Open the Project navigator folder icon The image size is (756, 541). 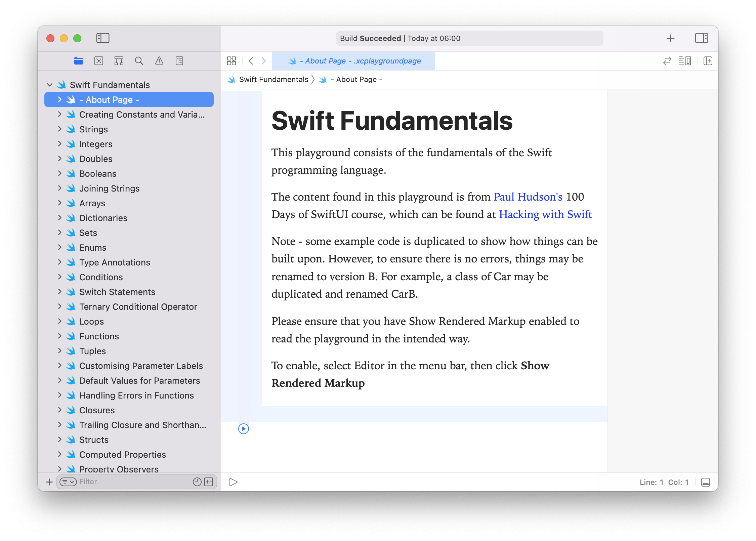pos(79,61)
